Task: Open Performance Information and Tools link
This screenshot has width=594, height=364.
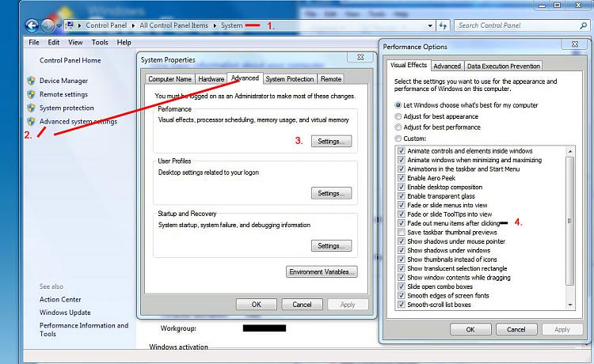Action: point(84,329)
